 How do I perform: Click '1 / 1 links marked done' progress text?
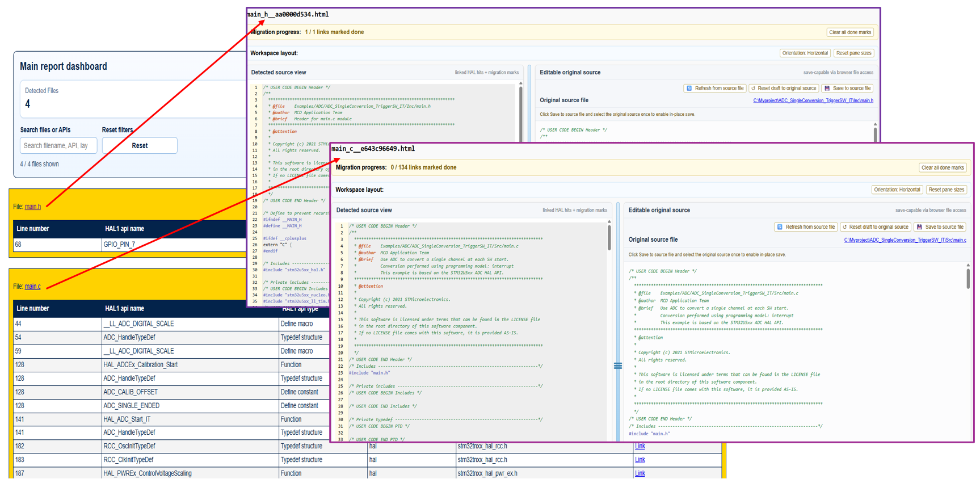334,32
